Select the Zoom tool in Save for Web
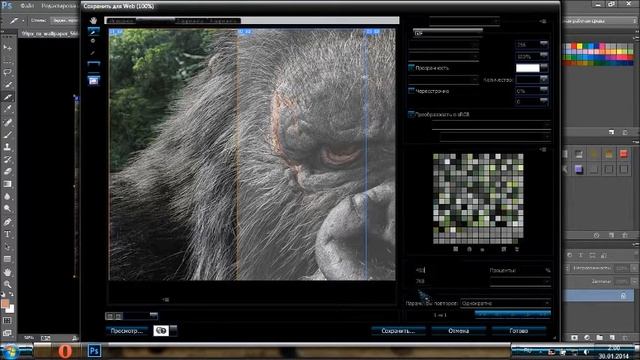The image size is (640, 360). click(93, 41)
